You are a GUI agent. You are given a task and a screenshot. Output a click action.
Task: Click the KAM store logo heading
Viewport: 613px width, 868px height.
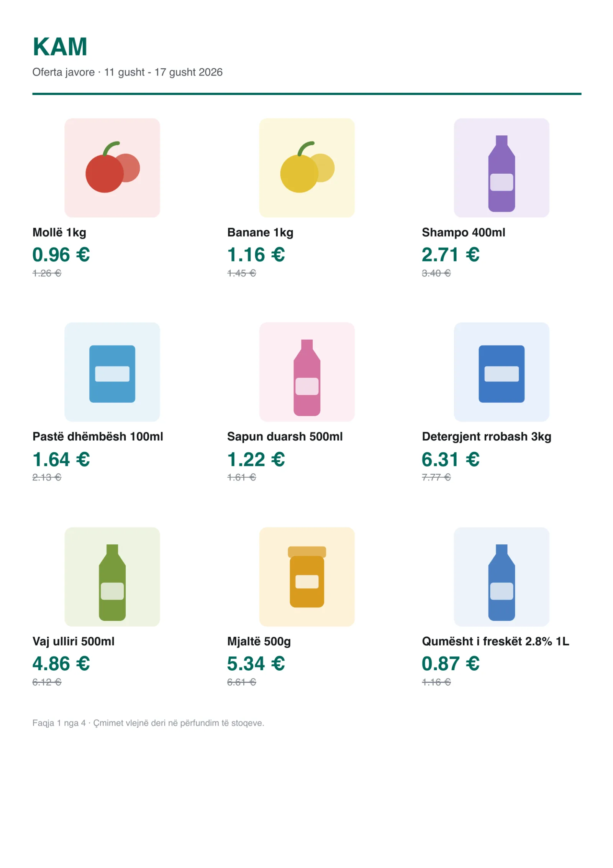point(60,47)
